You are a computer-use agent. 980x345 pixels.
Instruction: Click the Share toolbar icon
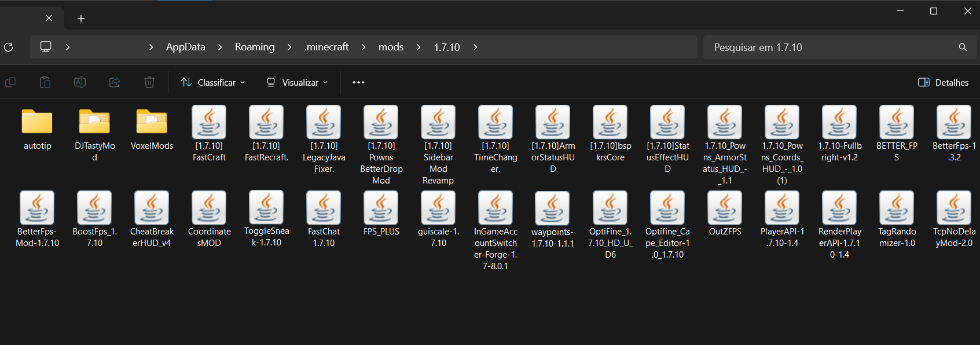tap(115, 82)
